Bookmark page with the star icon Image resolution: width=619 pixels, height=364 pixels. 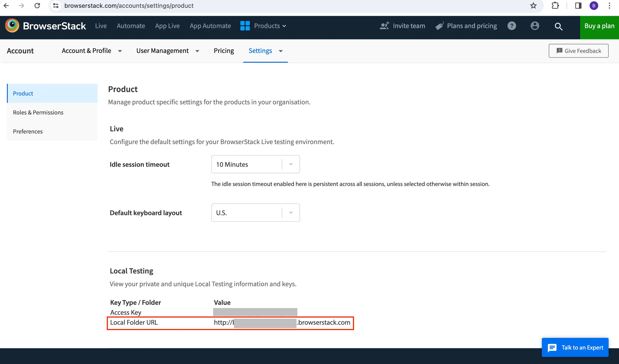(533, 6)
